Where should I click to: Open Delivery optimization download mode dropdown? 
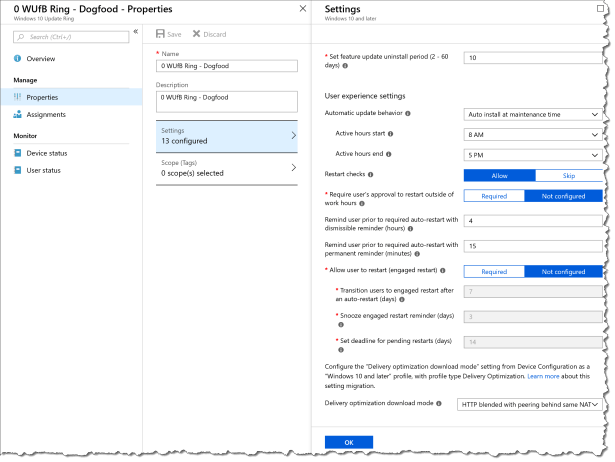coord(530,404)
